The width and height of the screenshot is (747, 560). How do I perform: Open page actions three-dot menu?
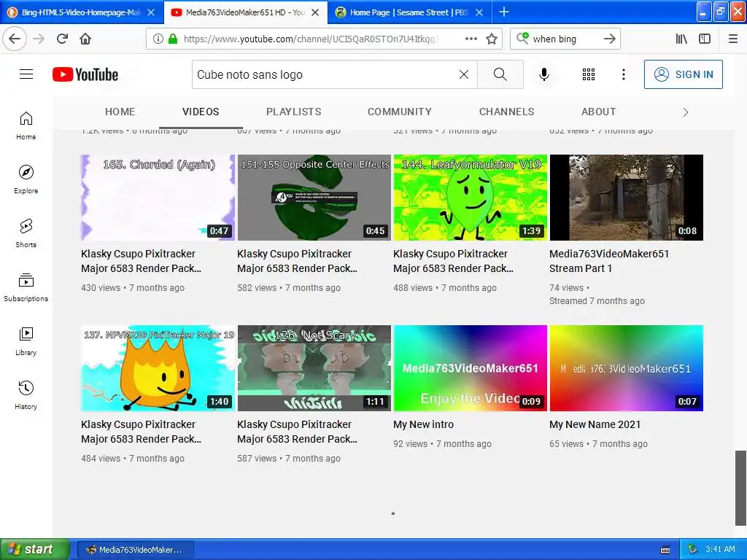[x=471, y=39]
